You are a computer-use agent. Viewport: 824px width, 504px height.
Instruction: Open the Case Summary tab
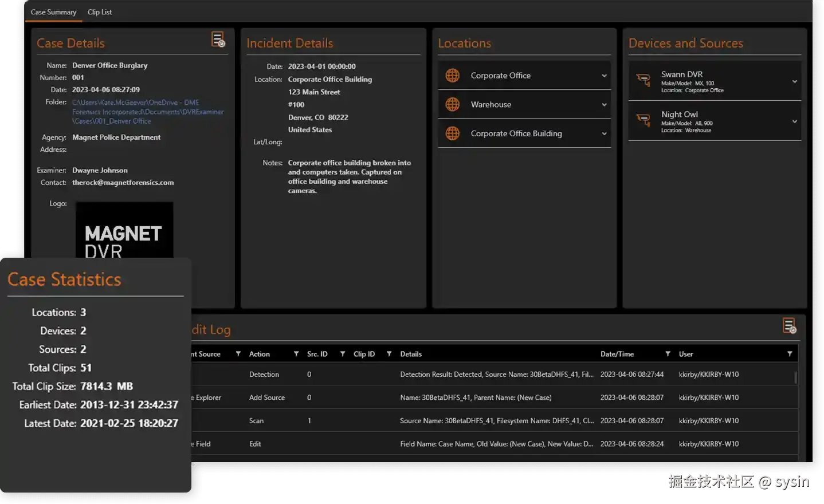[53, 12]
